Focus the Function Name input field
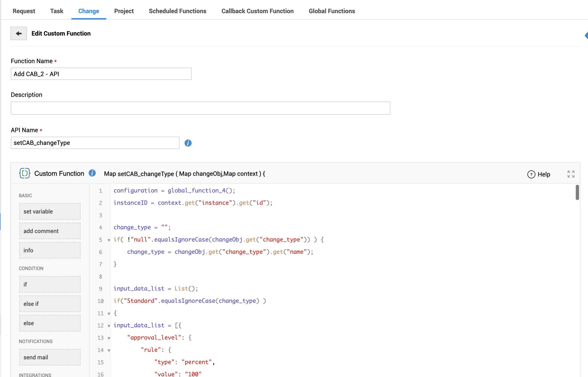588x377 pixels. point(101,74)
